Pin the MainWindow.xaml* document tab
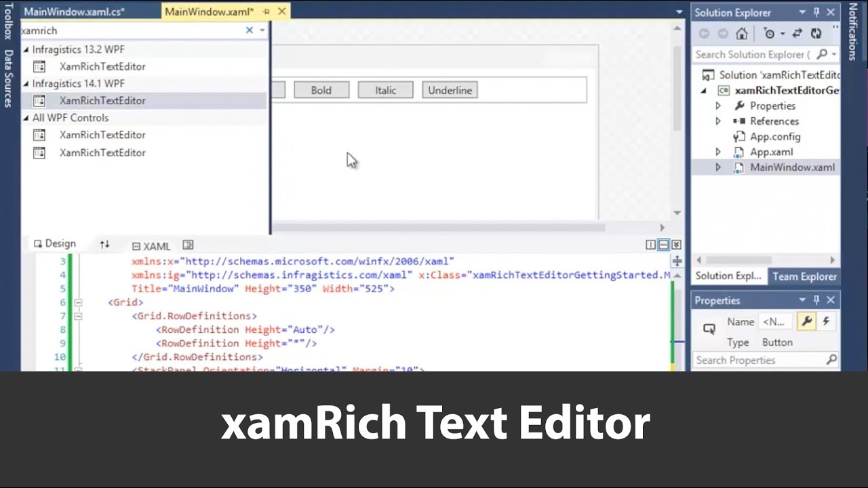Image resolution: width=868 pixels, height=488 pixels. point(267,12)
